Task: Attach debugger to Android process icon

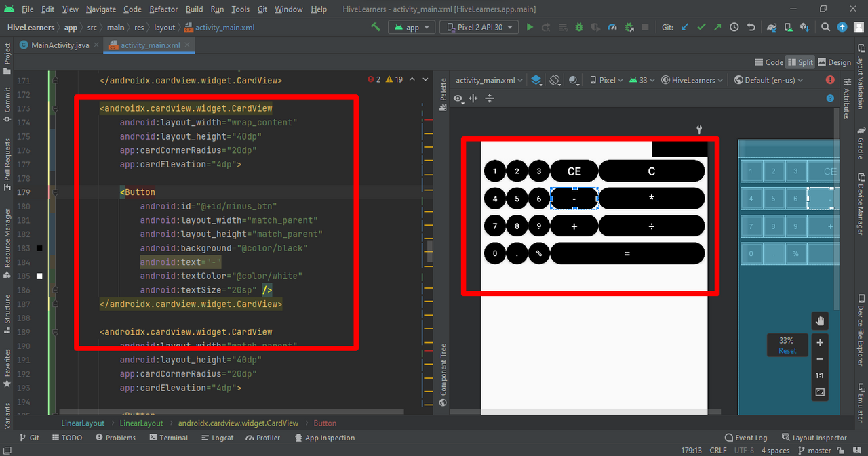Action: [629, 28]
